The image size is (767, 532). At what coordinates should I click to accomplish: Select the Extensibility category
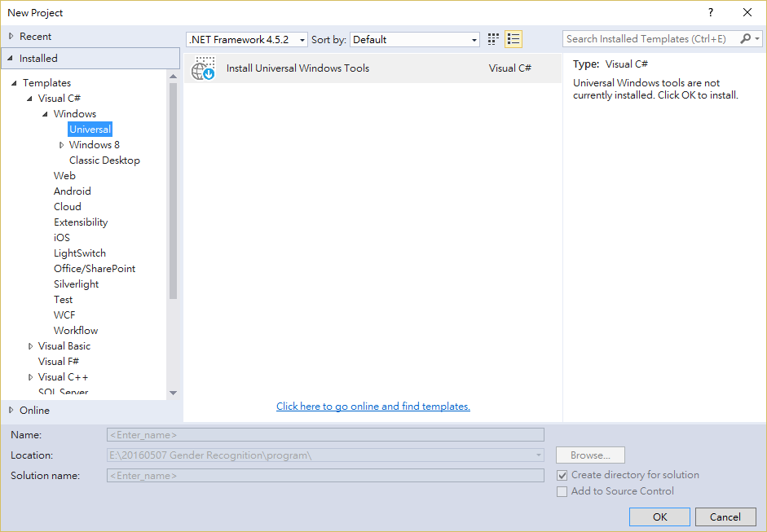[x=81, y=222]
